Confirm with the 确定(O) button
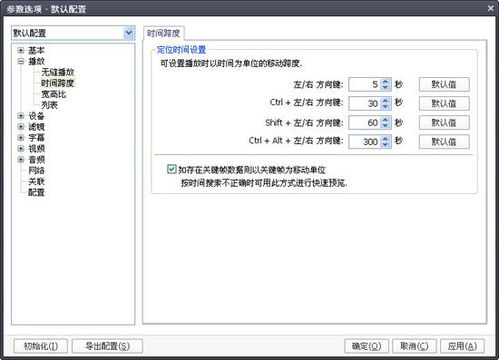Screen dimensions: 499x360 [367, 346]
